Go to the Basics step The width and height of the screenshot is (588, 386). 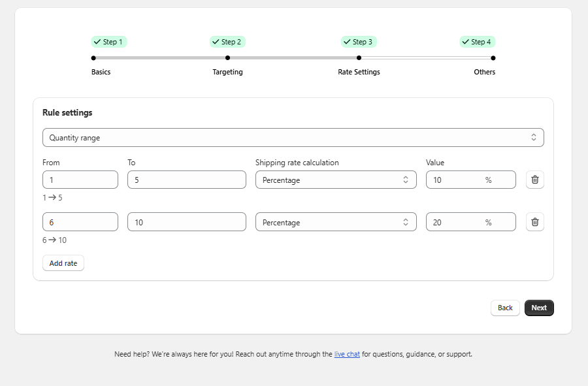(101, 72)
